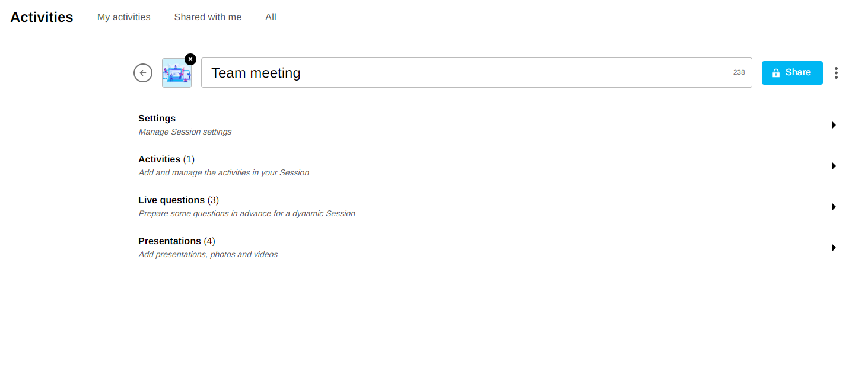The image size is (868, 365).
Task: Click the Team meeting title field
Action: click(463, 73)
